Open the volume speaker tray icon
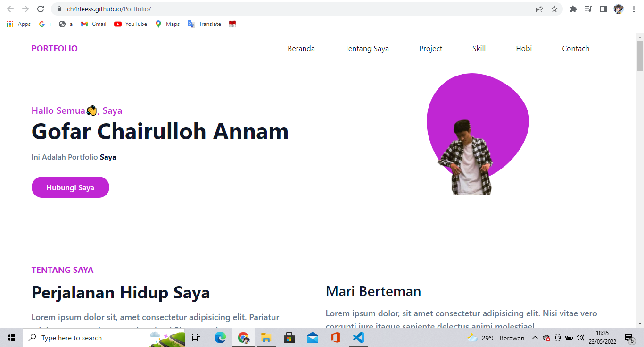The height and width of the screenshot is (347, 644). (x=580, y=338)
